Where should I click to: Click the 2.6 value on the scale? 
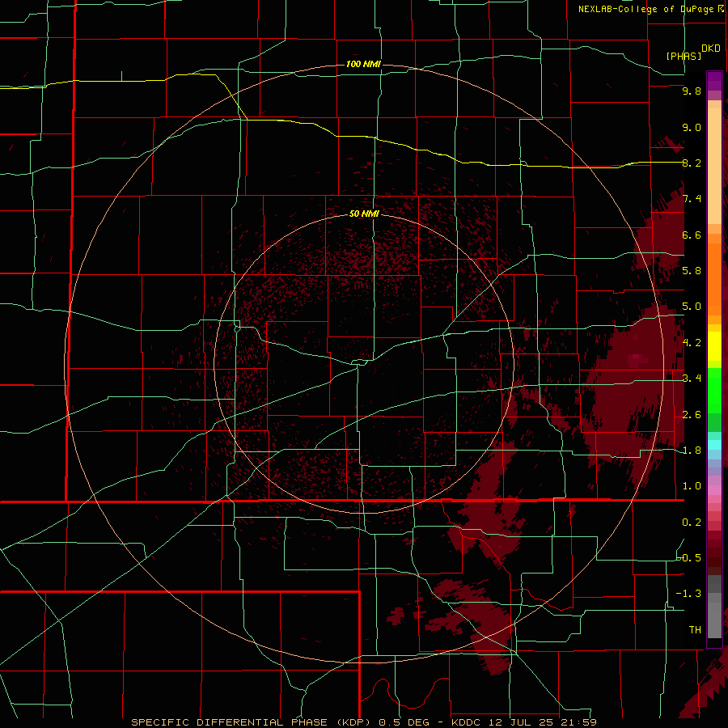point(692,414)
